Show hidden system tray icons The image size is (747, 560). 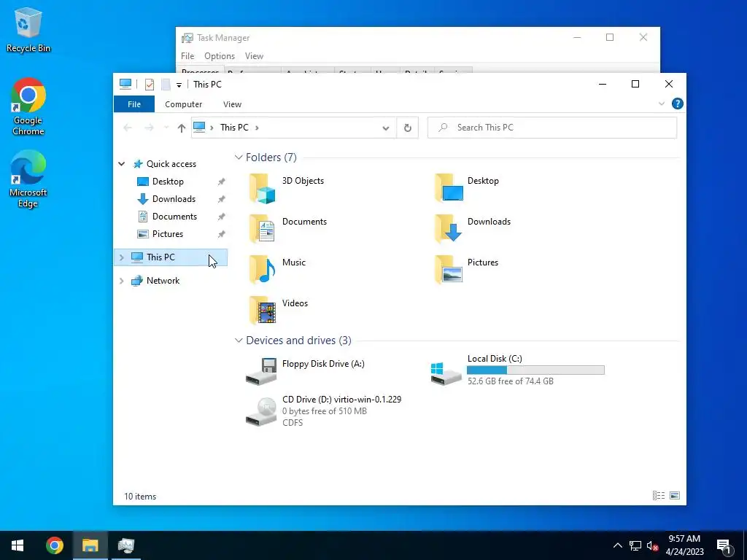pyautogui.click(x=617, y=545)
